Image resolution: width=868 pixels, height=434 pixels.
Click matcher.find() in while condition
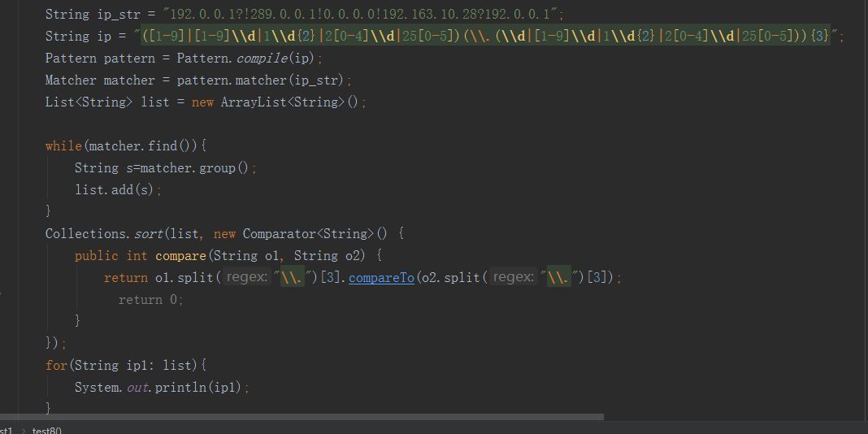141,146
